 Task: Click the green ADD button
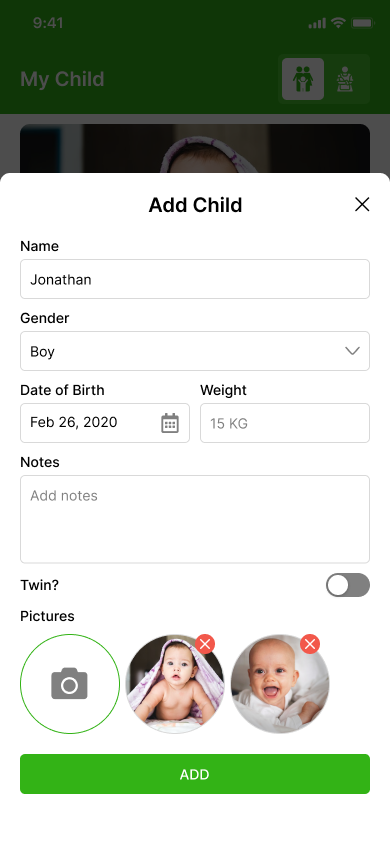(195, 774)
